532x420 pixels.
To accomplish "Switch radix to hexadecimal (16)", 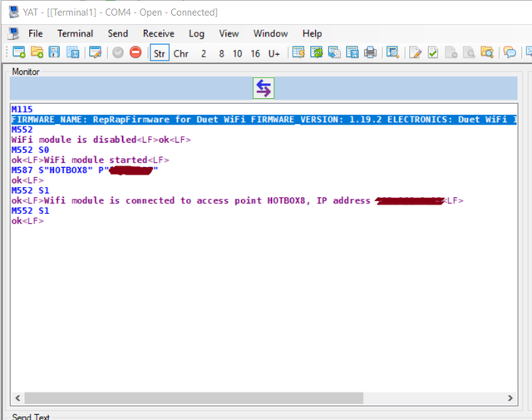I will pyautogui.click(x=255, y=54).
